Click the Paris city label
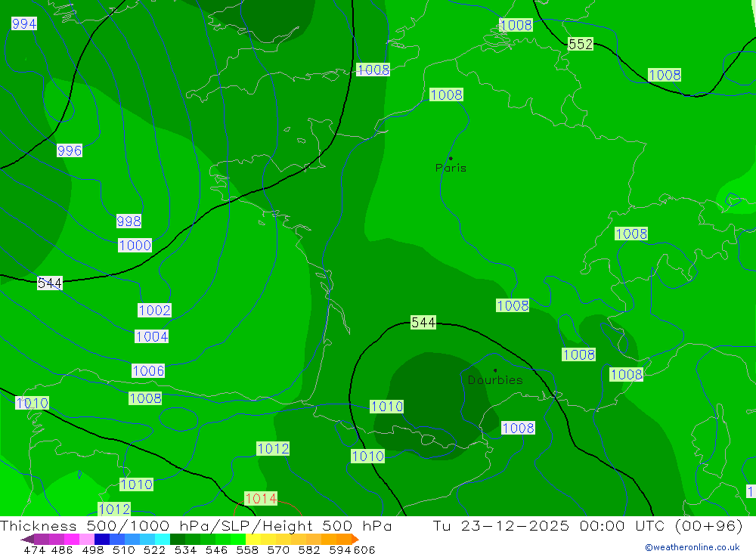 pyautogui.click(x=451, y=169)
